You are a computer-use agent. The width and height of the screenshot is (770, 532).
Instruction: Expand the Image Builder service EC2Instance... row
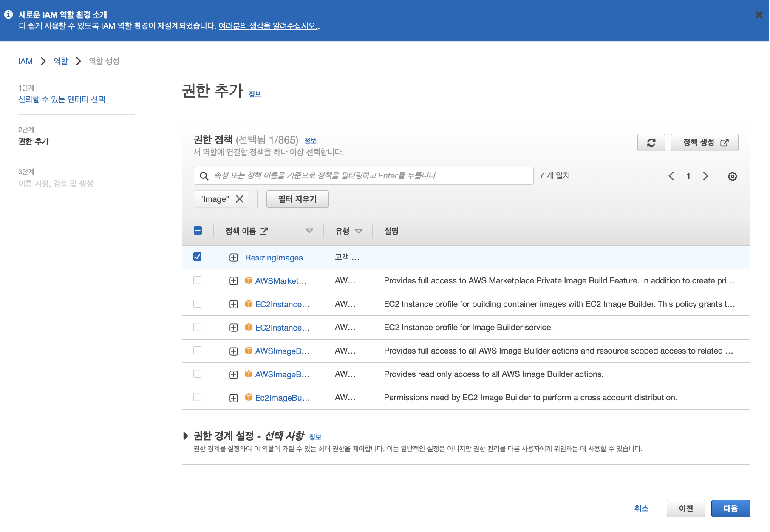point(233,328)
